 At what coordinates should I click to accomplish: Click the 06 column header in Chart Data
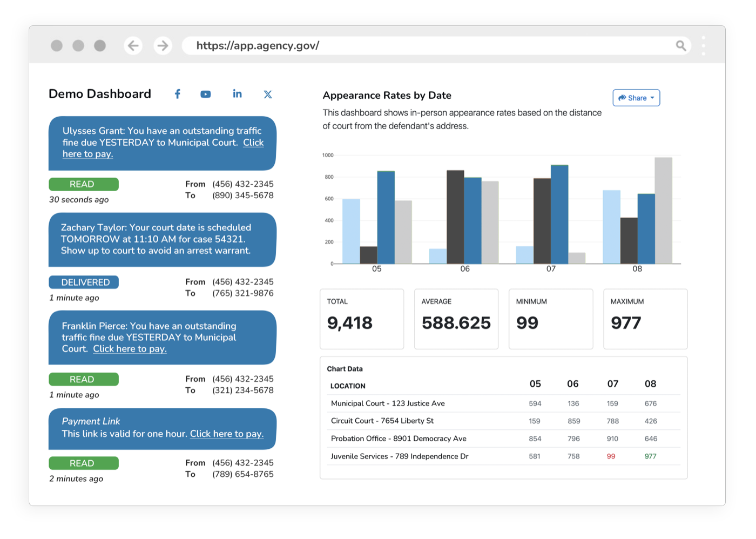click(x=573, y=384)
